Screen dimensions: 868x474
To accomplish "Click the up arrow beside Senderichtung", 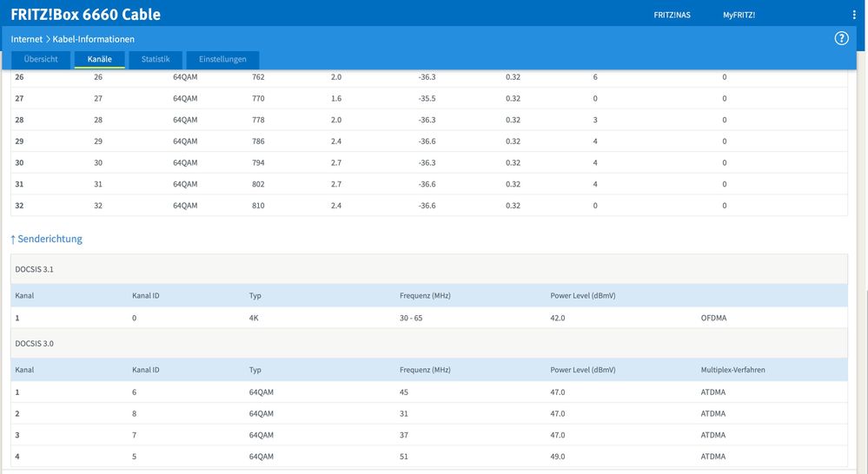I will click(x=13, y=239).
